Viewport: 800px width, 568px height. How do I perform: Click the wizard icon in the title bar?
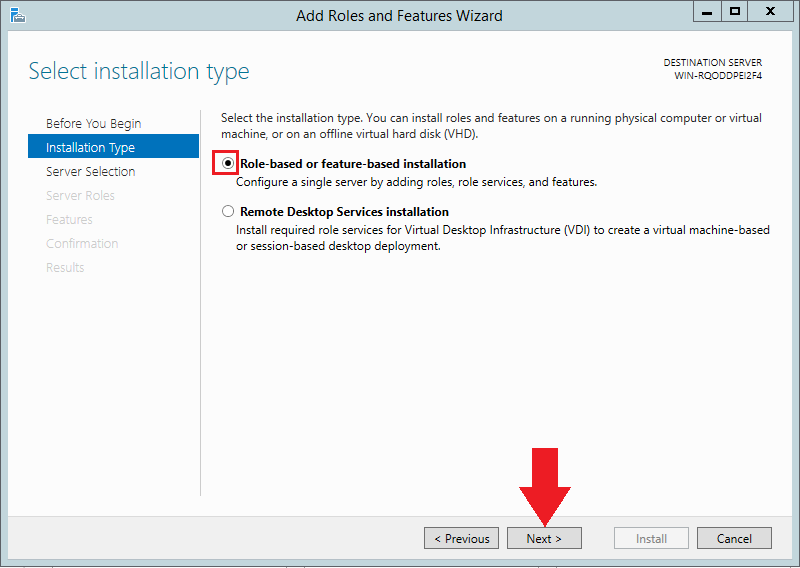point(17,14)
